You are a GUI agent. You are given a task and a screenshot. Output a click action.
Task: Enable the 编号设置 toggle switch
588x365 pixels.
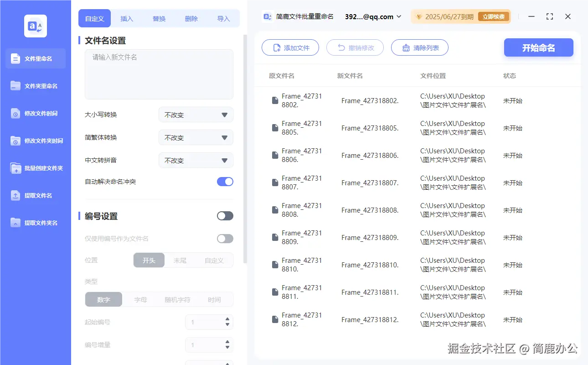click(x=225, y=216)
